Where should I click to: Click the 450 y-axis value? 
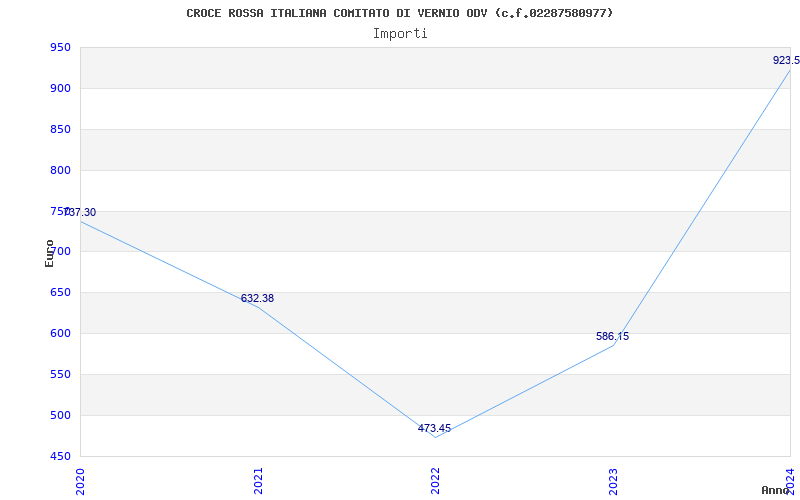coord(60,456)
